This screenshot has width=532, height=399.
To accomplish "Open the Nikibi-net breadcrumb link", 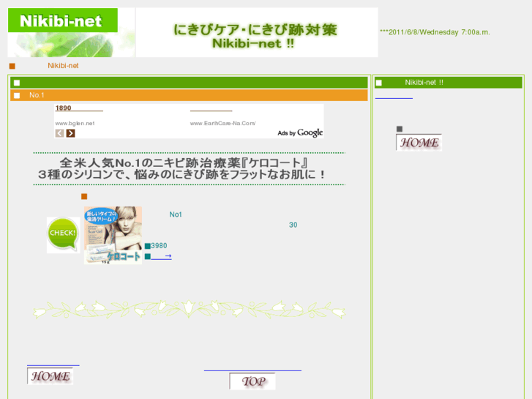I will coord(63,66).
